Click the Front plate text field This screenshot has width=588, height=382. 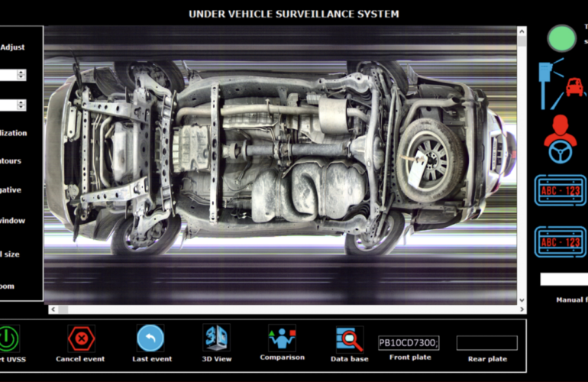click(x=409, y=342)
